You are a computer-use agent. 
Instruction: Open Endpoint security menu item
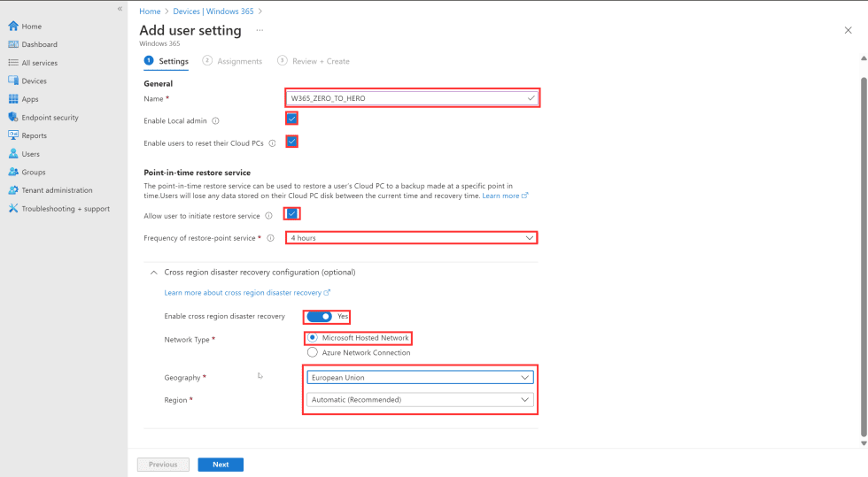pos(50,118)
